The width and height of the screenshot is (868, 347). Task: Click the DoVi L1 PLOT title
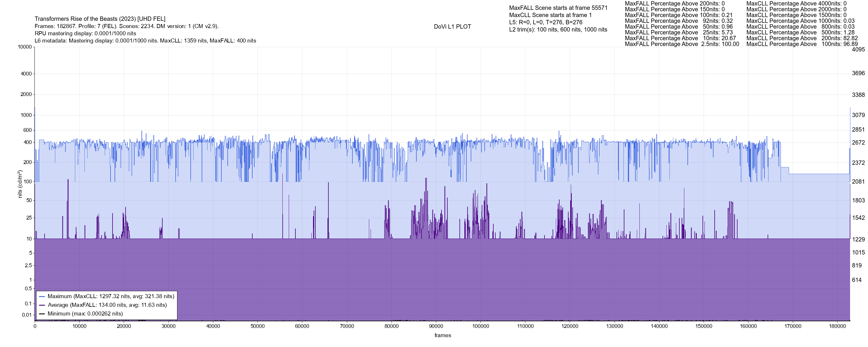(x=452, y=27)
